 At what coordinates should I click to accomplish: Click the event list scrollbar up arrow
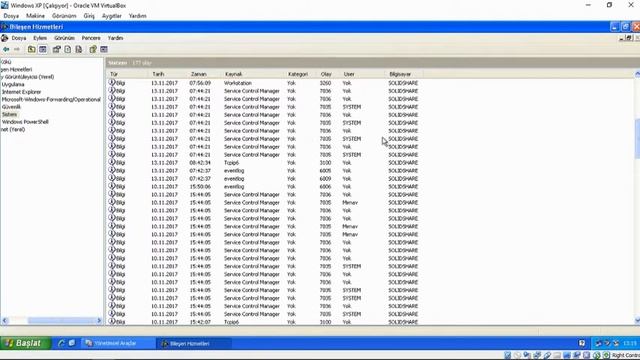tap(637, 74)
